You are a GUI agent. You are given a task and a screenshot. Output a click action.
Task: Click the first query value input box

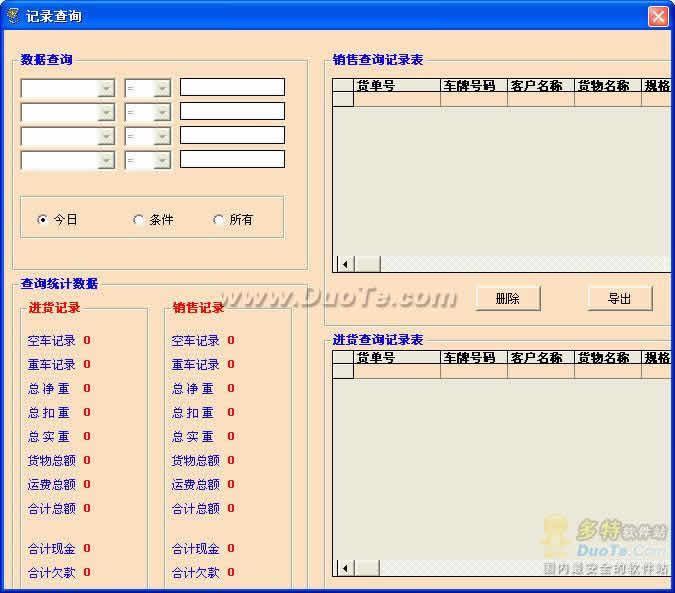click(232, 87)
